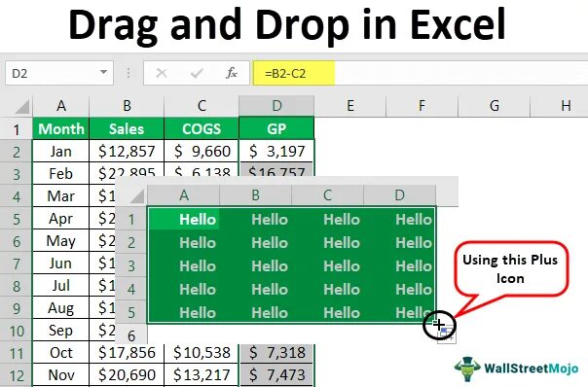Open the Name Box dropdown arrow

103,72
